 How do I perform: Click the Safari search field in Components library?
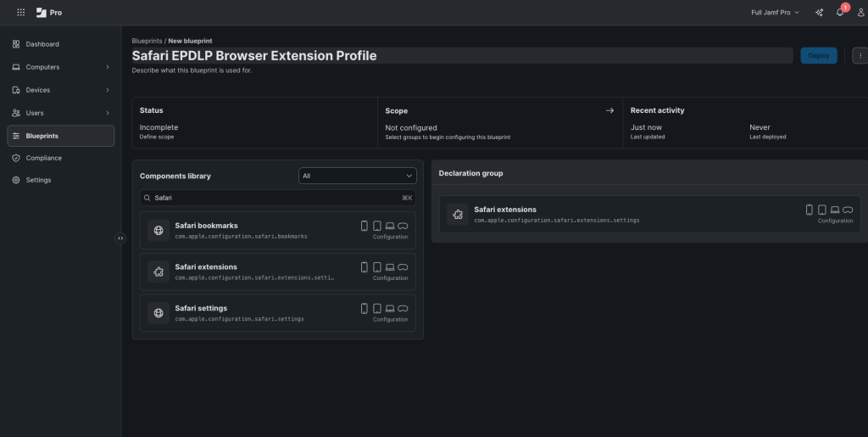278,198
